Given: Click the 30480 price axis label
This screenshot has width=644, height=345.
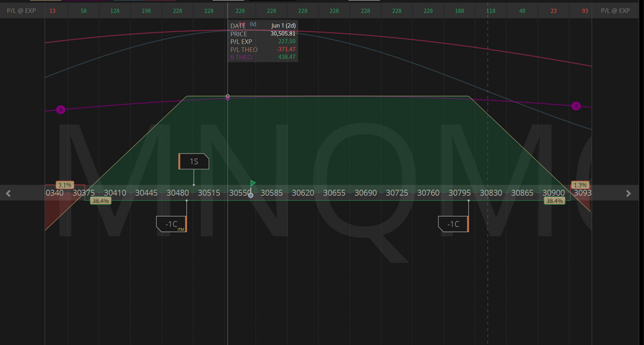Looking at the screenshot, I should click(177, 193).
